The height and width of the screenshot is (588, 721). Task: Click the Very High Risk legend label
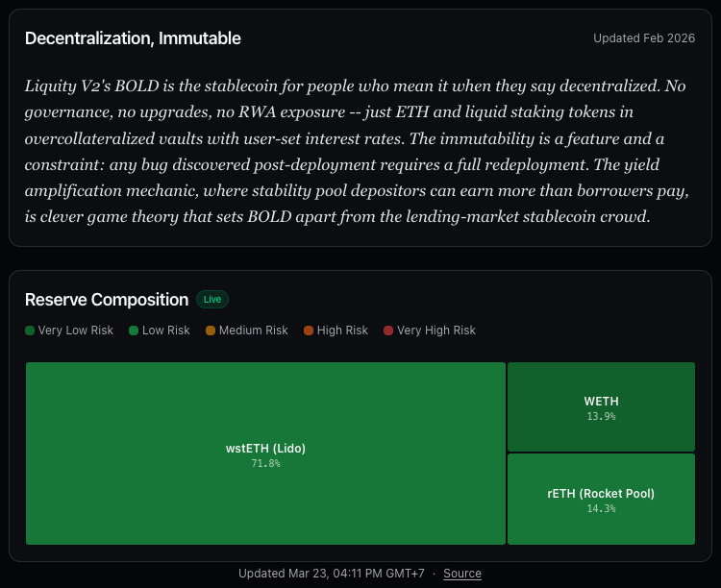coord(436,331)
